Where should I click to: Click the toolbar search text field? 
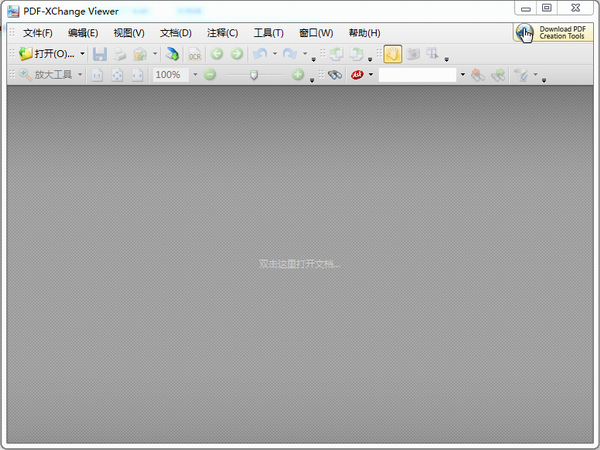pyautogui.click(x=417, y=75)
